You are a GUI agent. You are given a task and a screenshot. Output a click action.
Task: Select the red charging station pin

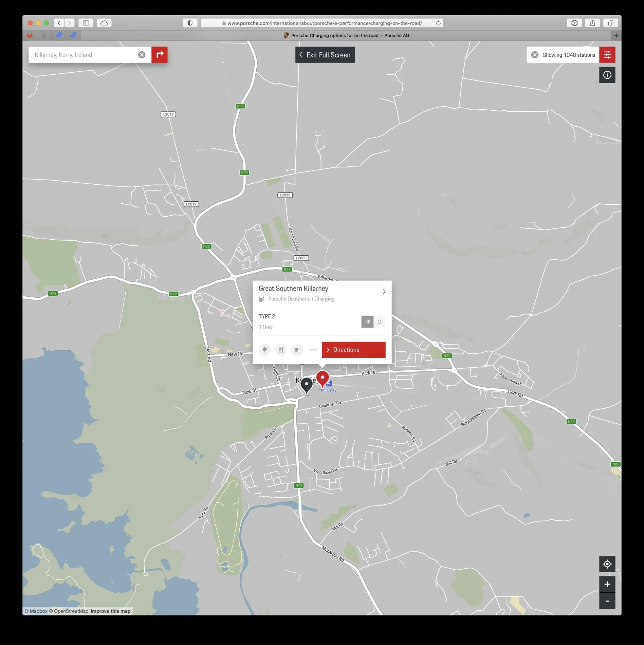click(323, 379)
